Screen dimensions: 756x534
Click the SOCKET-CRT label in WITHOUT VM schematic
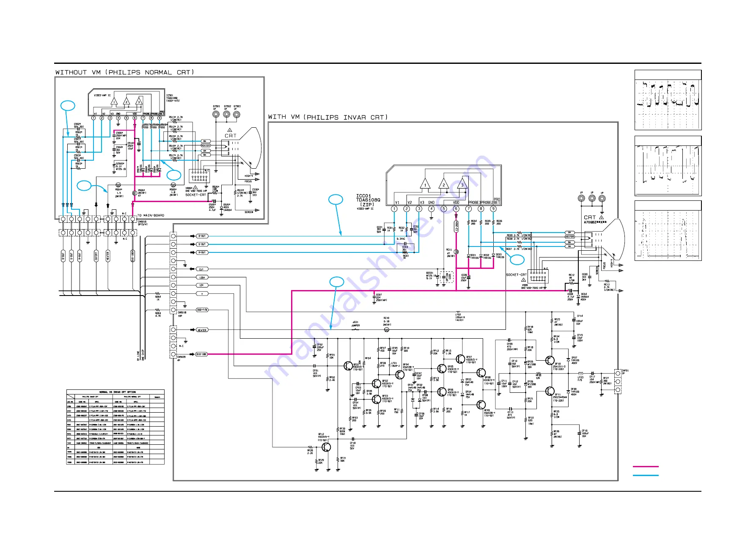tap(195, 195)
